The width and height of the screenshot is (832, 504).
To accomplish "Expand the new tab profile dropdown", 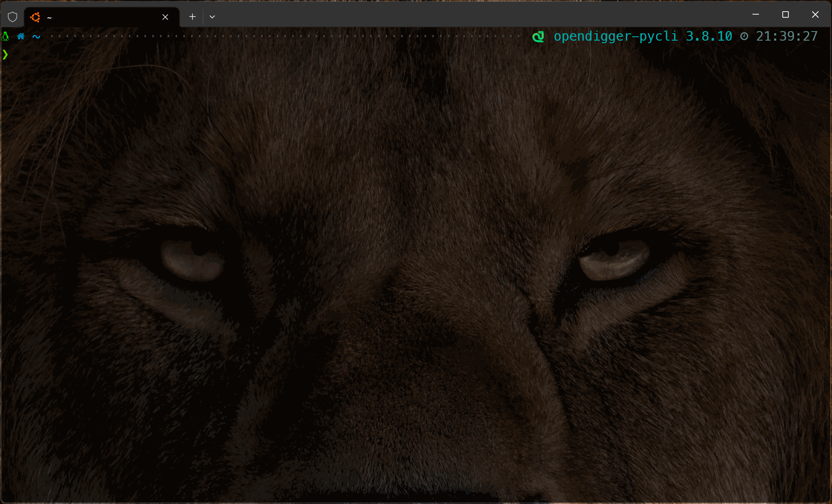I will click(x=212, y=17).
